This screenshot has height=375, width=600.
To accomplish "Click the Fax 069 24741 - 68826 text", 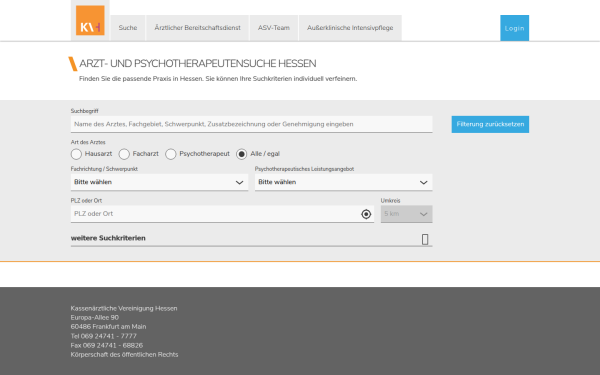I will point(107,345).
